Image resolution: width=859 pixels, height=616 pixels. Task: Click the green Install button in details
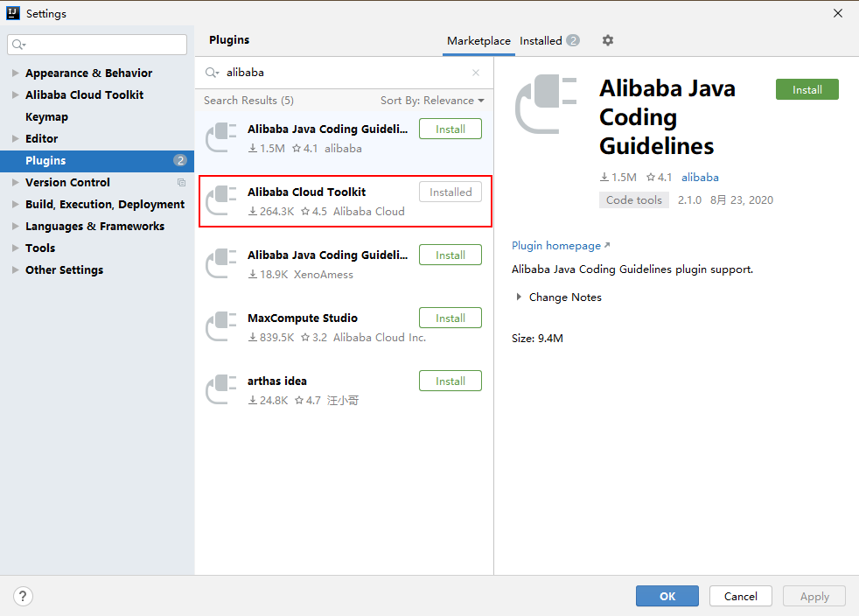click(807, 89)
